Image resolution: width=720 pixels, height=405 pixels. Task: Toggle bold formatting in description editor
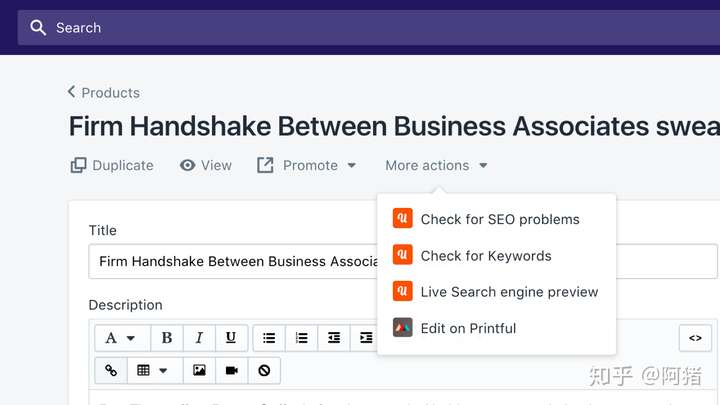(167, 338)
